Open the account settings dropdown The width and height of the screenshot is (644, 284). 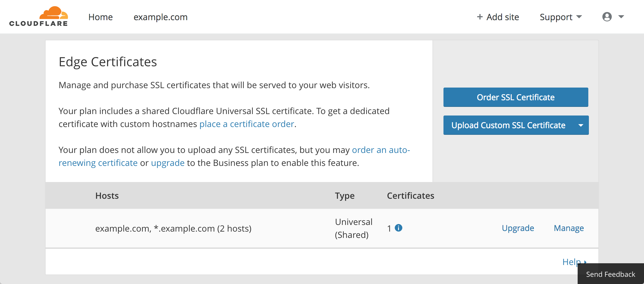click(613, 17)
